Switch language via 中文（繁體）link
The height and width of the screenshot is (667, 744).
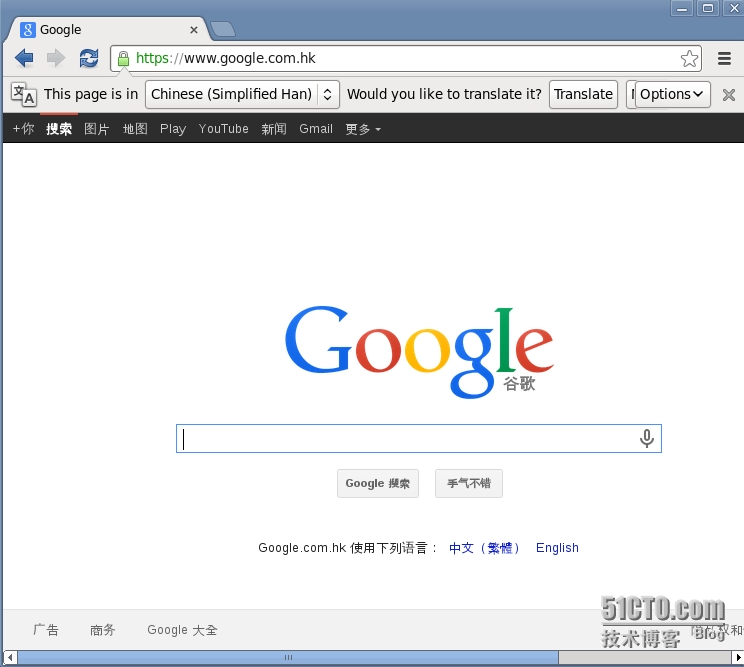pos(484,548)
